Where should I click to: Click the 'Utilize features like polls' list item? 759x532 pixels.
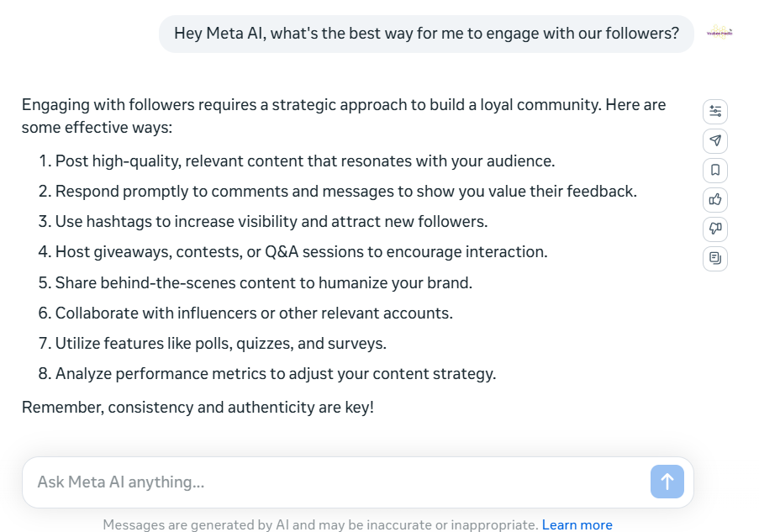point(221,344)
